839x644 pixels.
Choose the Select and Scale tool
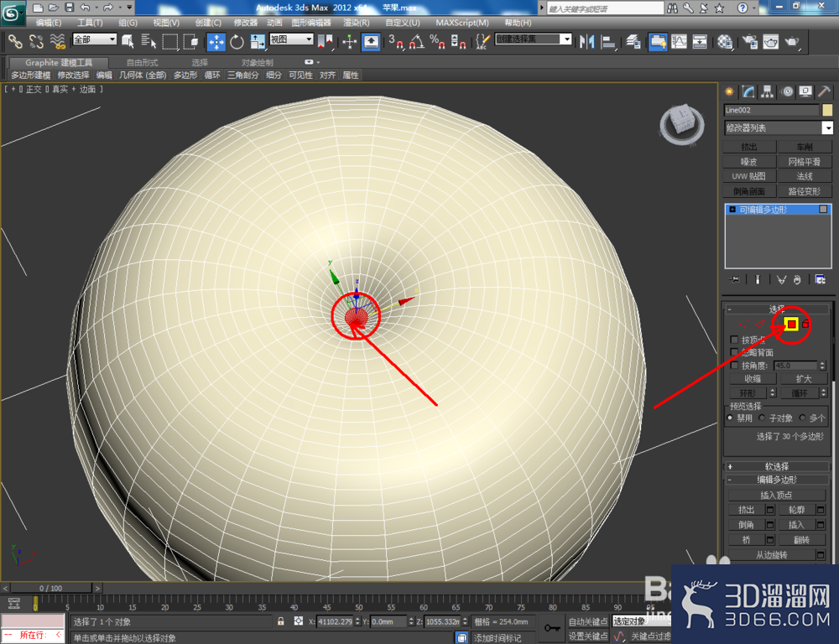pos(258,42)
